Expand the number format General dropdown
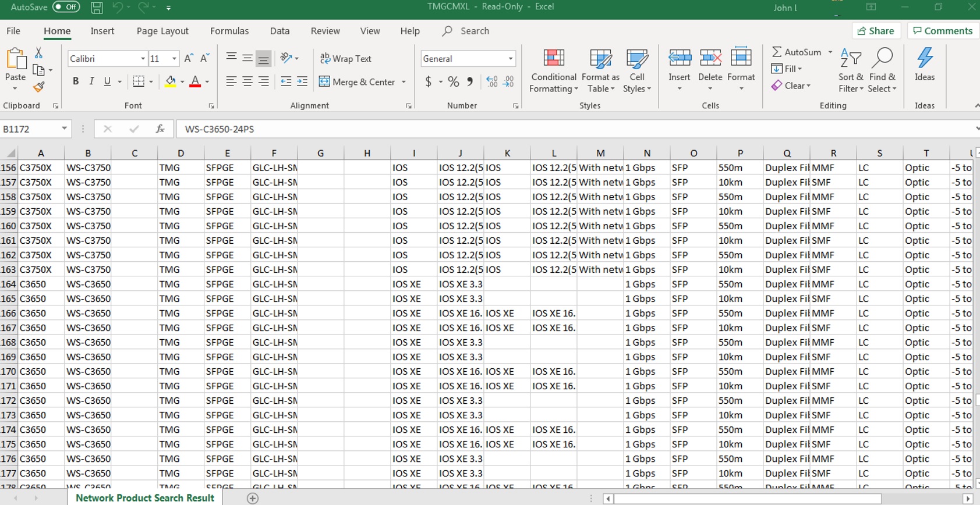The height and width of the screenshot is (505, 980). (511, 59)
